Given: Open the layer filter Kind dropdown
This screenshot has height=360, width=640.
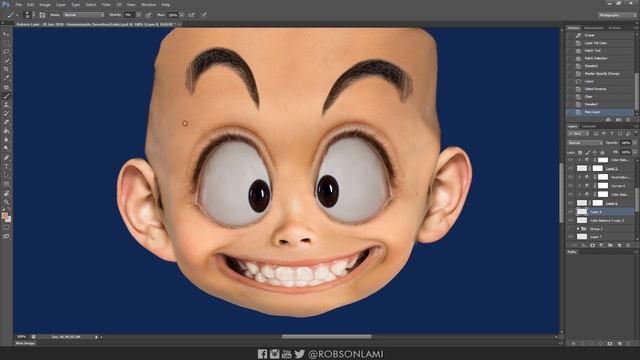Looking at the screenshot, I should tap(578, 133).
